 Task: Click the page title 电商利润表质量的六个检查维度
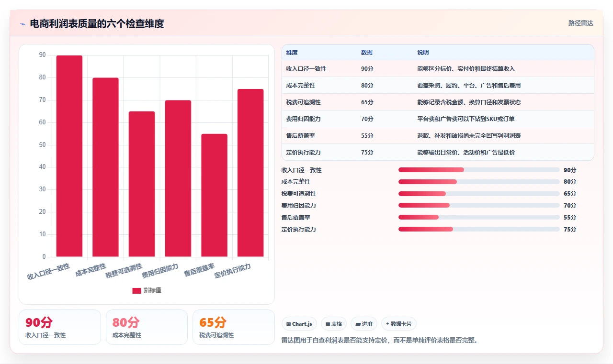97,23
